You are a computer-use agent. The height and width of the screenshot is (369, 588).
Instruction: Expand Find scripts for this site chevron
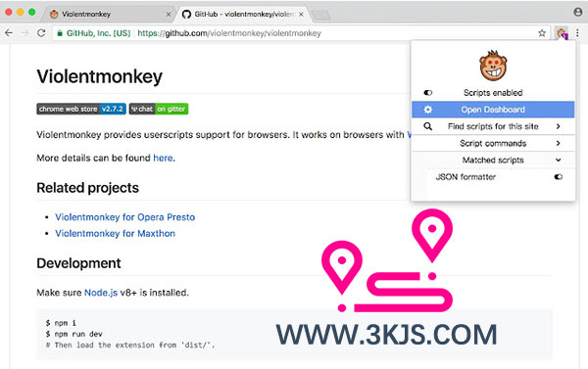[558, 126]
